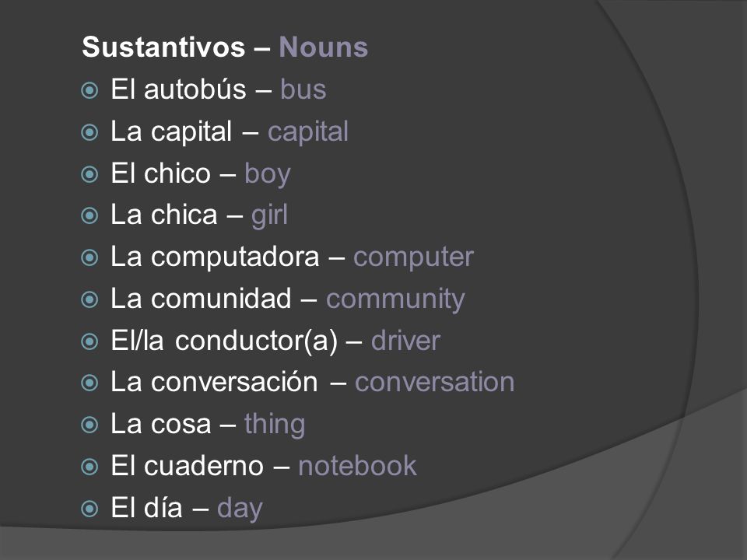Click the translation word bus
This screenshot has height=560, width=747.
coord(303,89)
